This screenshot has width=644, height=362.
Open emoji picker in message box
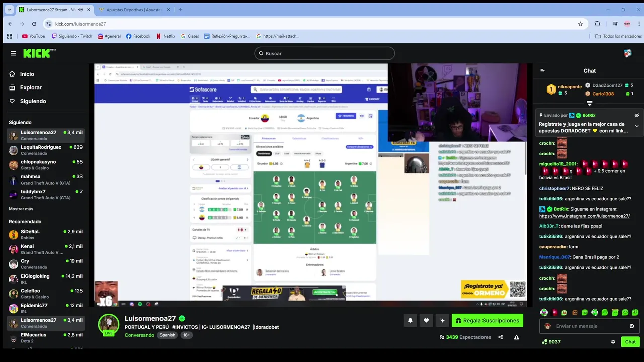click(632, 326)
